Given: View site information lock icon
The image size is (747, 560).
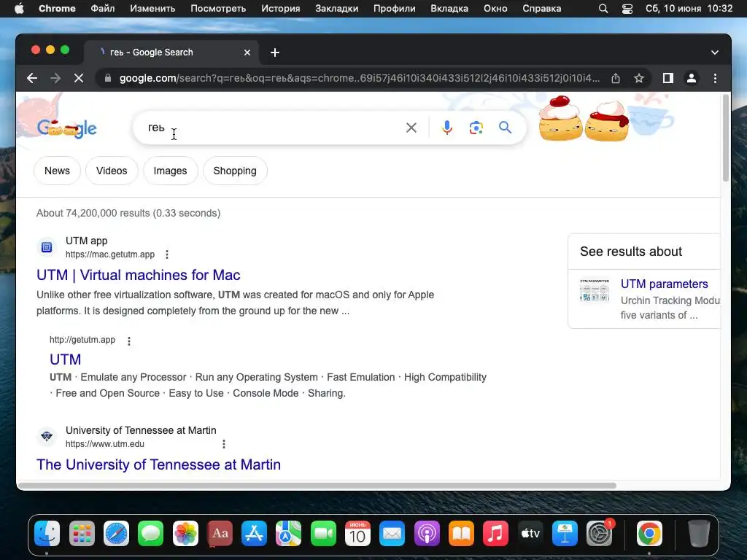Looking at the screenshot, I should pyautogui.click(x=108, y=78).
